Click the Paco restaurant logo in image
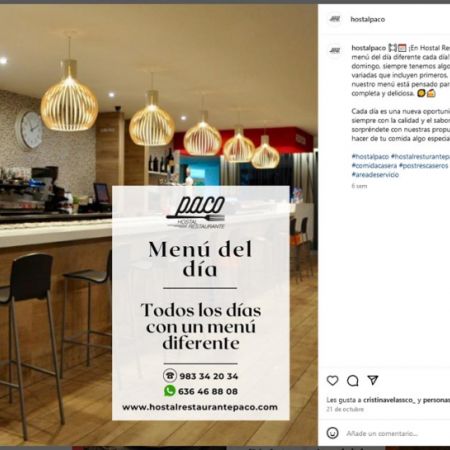The image size is (450, 450). [196, 212]
